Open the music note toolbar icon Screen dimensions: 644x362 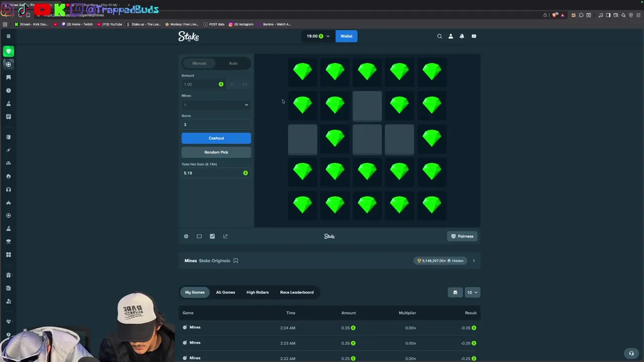pyautogui.click(x=601, y=15)
